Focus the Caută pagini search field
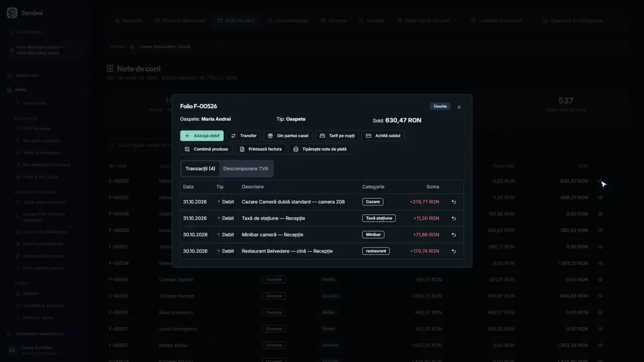Screen dimensions: 644x362 (45, 32)
